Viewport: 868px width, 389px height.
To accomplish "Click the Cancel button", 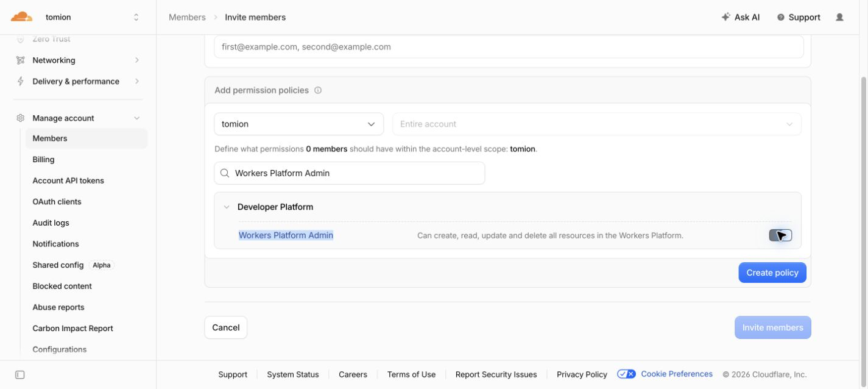I will tap(226, 327).
